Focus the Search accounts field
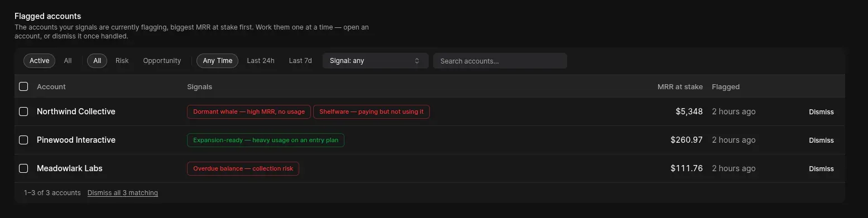 pos(500,61)
